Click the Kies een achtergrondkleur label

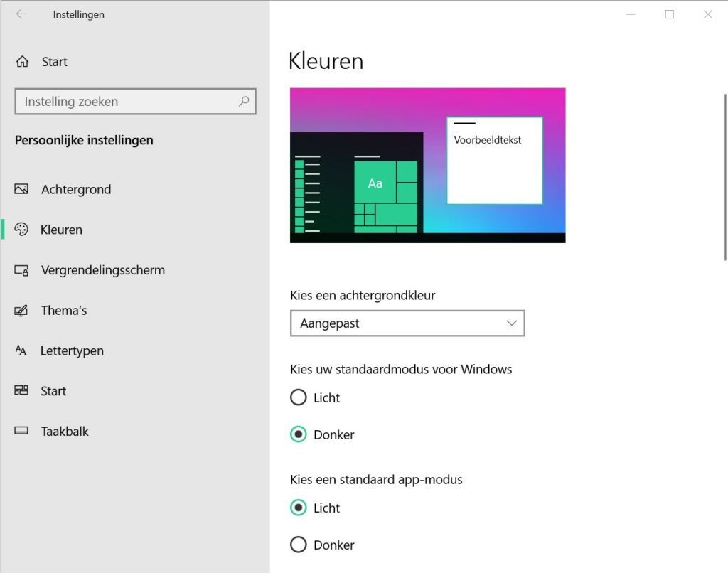coord(363,295)
